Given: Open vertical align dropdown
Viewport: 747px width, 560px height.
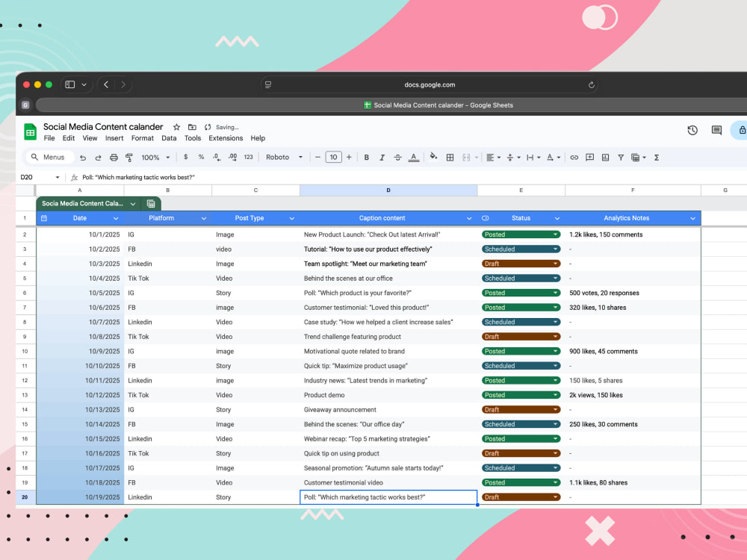Looking at the screenshot, I should (x=513, y=158).
